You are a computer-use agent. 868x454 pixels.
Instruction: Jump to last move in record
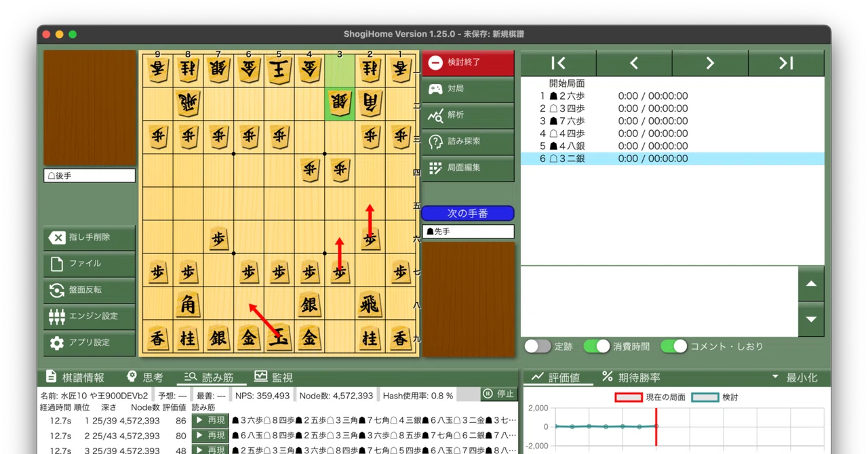(786, 63)
